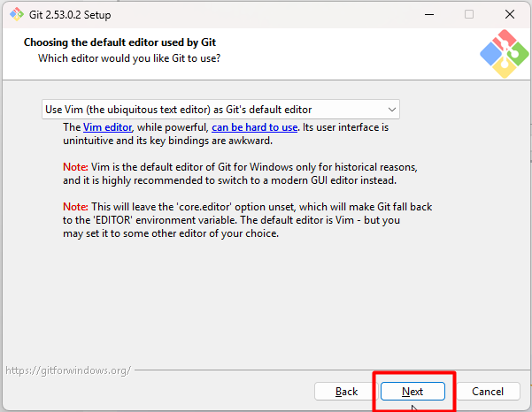Return to the previous setup page with Back
The height and width of the screenshot is (412, 532).
tap(346, 392)
